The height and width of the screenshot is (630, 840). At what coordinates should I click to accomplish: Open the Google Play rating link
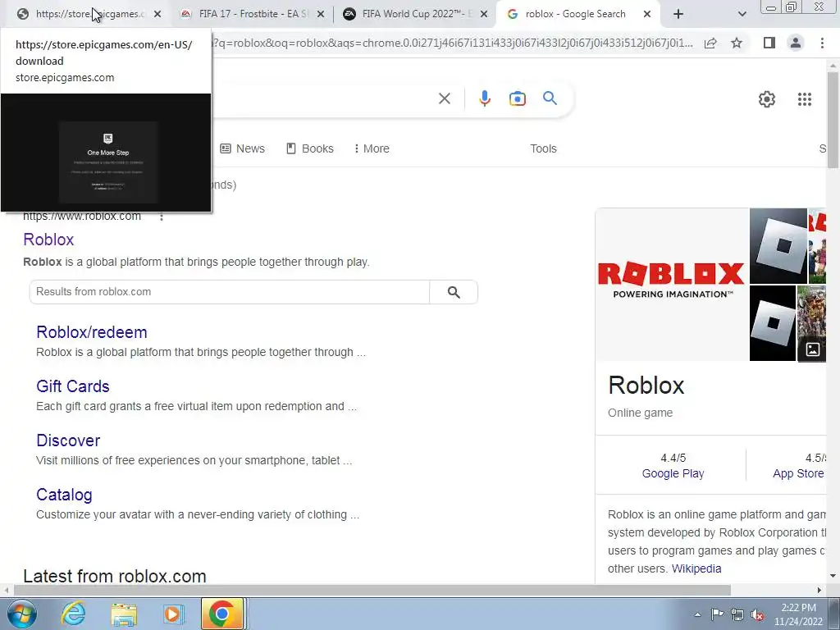(x=673, y=473)
